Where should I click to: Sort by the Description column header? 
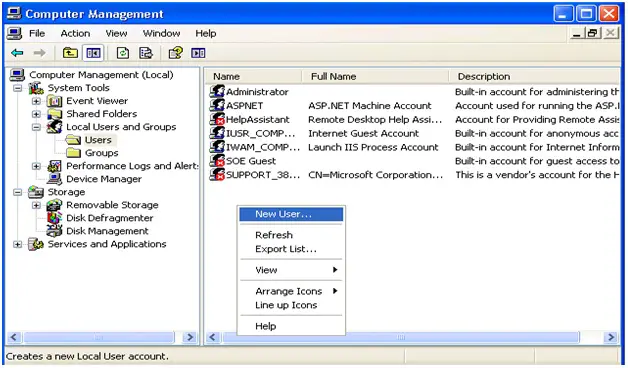point(534,76)
